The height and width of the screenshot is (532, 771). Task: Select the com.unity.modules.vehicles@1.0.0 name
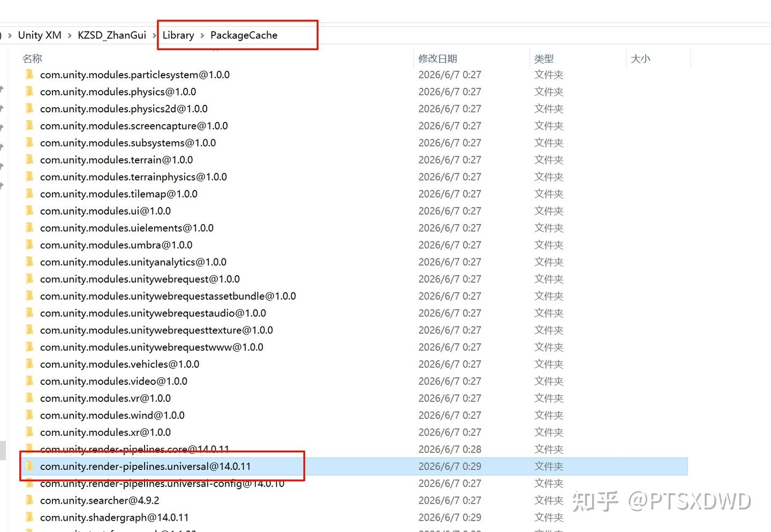pos(119,364)
